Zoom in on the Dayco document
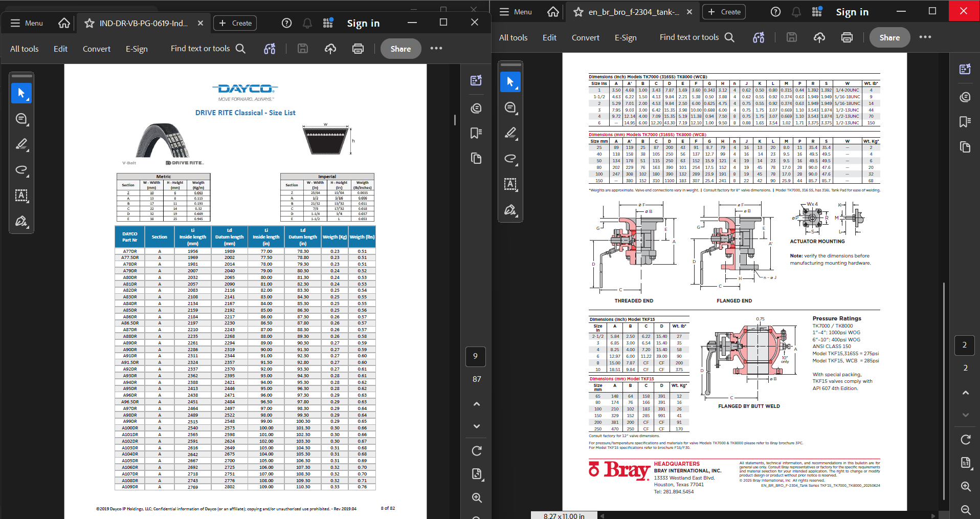Image resolution: width=980 pixels, height=519 pixels. pyautogui.click(x=477, y=498)
